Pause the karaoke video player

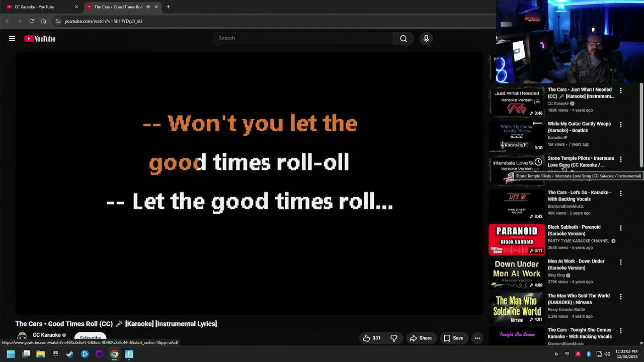pos(249,184)
